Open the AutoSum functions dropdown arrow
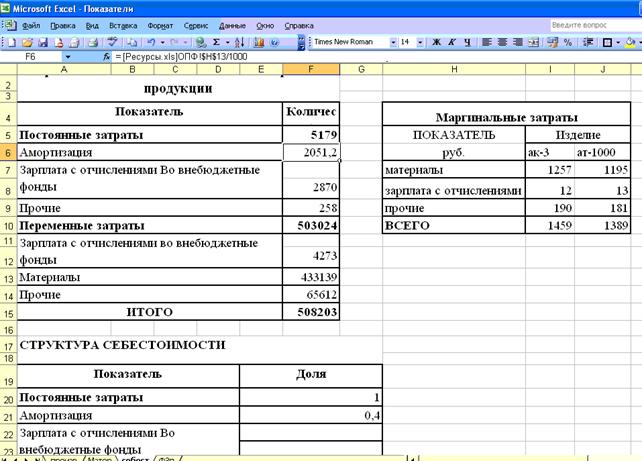This screenshot has height=461, width=642. [228, 42]
